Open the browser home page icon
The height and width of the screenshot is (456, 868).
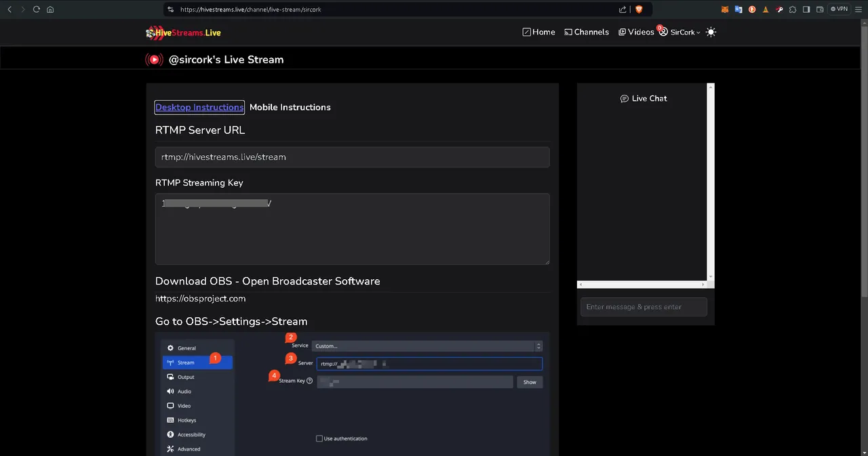[x=50, y=9]
